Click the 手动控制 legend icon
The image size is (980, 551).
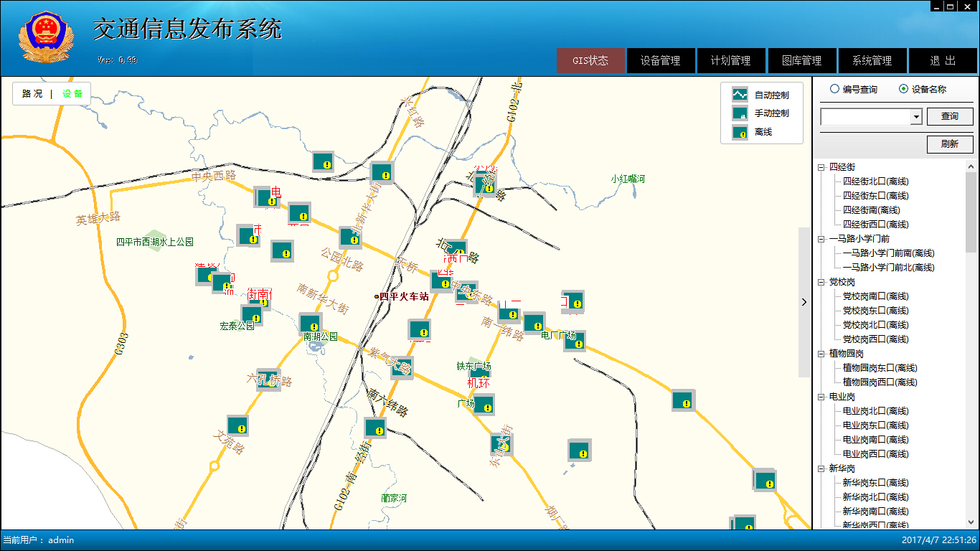[x=739, y=113]
